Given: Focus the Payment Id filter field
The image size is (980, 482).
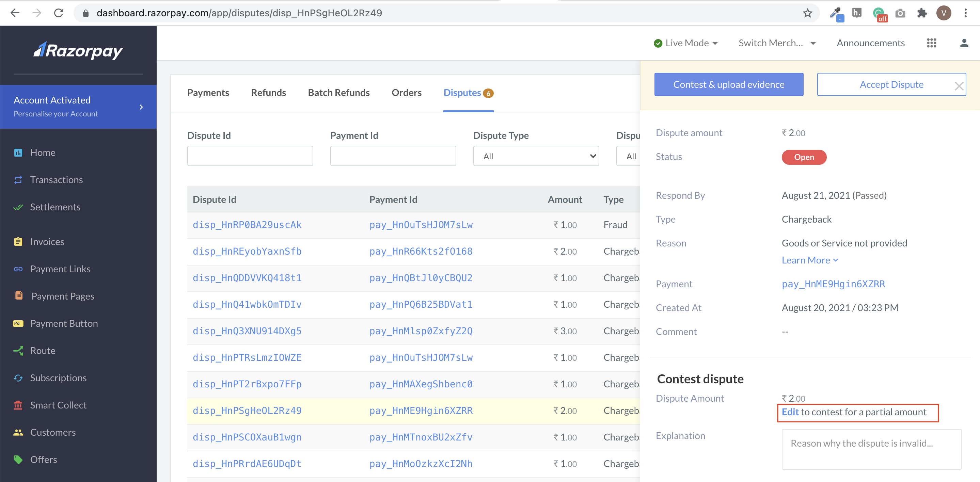Looking at the screenshot, I should 393,156.
